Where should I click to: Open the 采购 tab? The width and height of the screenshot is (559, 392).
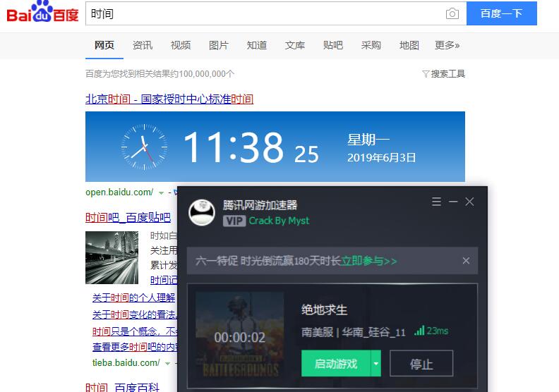pos(371,45)
